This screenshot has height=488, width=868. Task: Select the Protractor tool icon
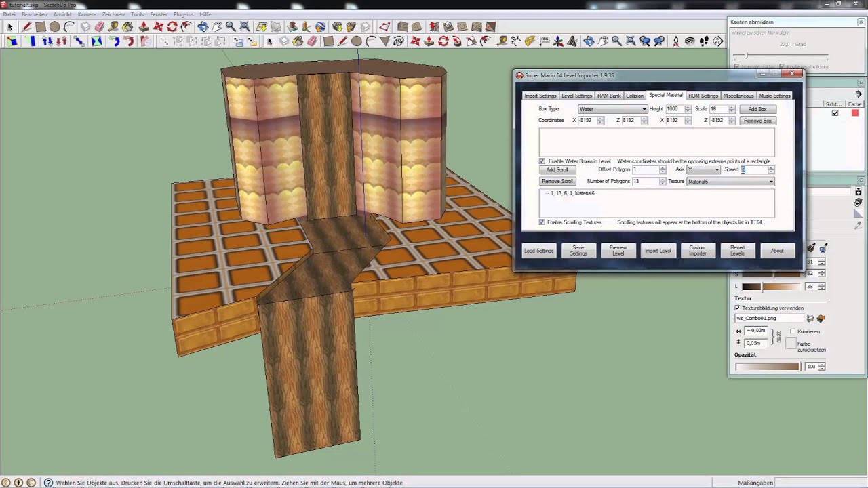coord(530,41)
